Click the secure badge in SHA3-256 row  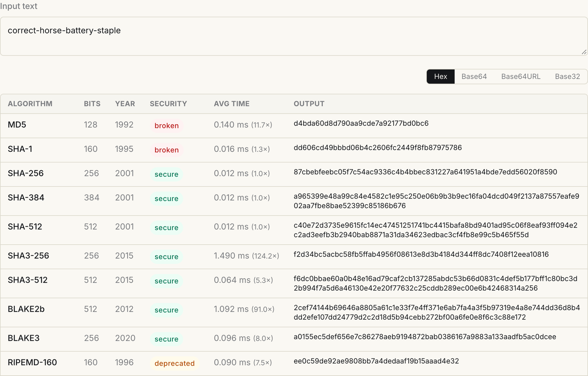tap(166, 257)
